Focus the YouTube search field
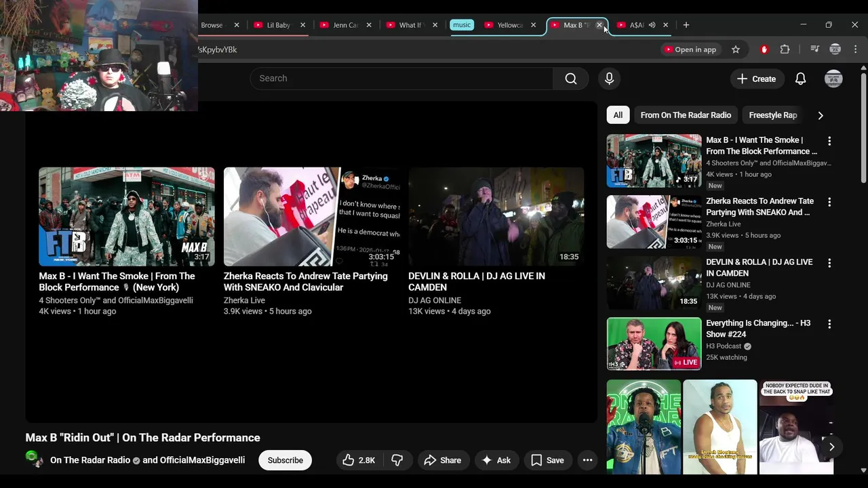The image size is (868, 488). tap(401, 79)
